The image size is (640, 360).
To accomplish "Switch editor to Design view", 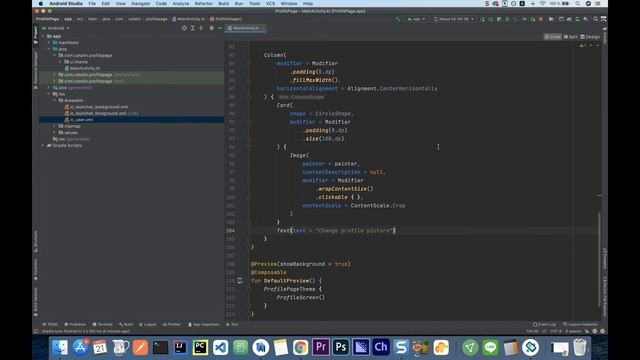I will [590, 37].
